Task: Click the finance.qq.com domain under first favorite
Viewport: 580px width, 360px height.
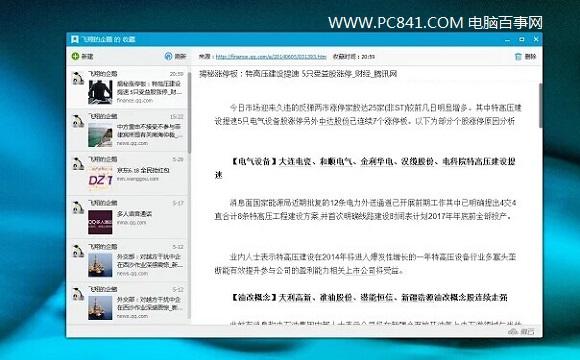Action: pyautogui.click(x=135, y=100)
